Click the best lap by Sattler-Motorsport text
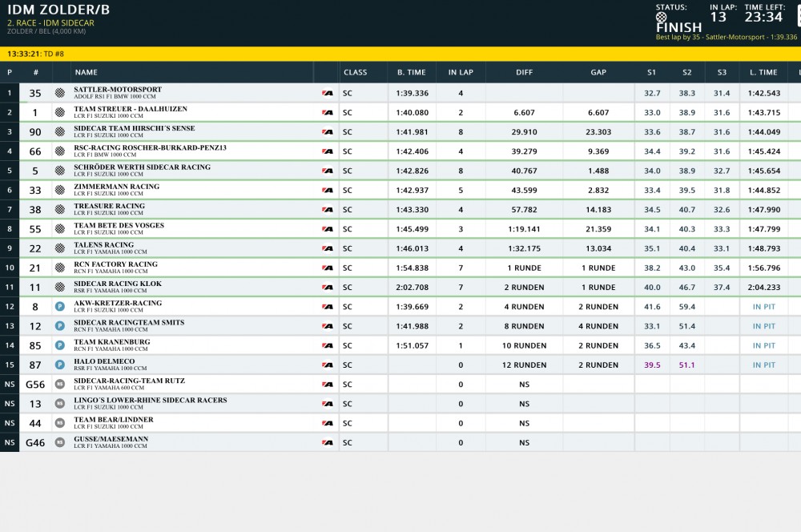The image size is (801, 532). [x=727, y=38]
